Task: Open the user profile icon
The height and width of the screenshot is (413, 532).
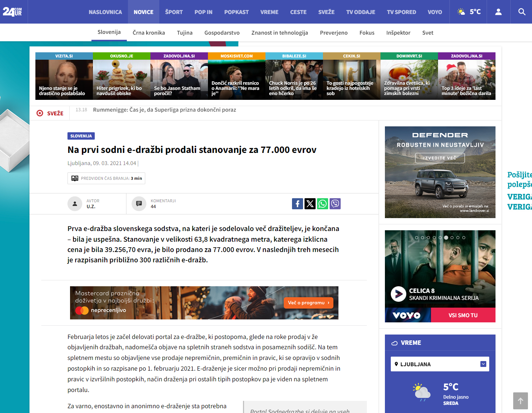Action: [498, 12]
